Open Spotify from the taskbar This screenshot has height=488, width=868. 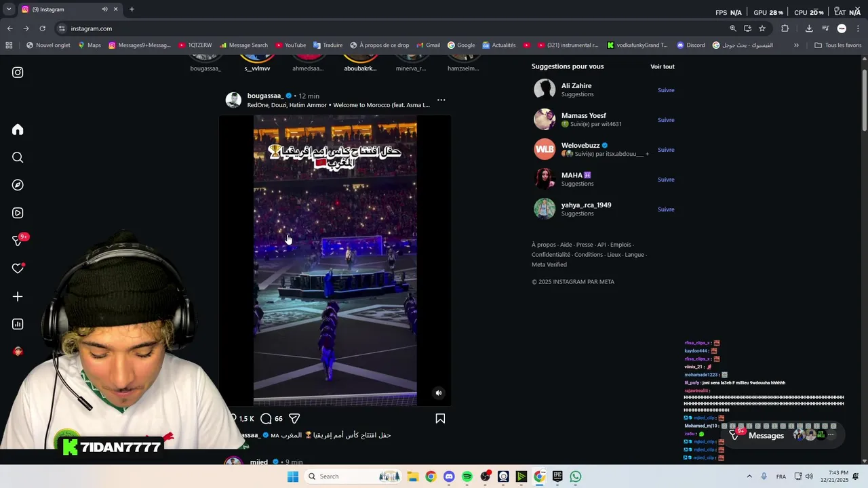pos(467,476)
